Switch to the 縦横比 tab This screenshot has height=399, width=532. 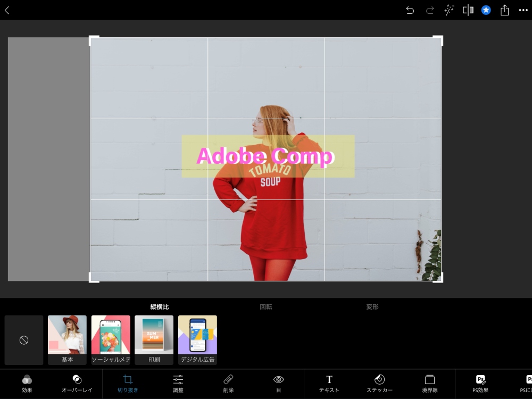click(x=160, y=307)
